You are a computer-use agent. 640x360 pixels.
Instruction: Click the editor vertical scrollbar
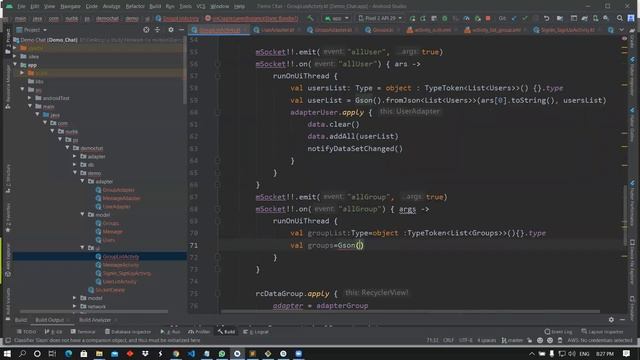coord(624,215)
